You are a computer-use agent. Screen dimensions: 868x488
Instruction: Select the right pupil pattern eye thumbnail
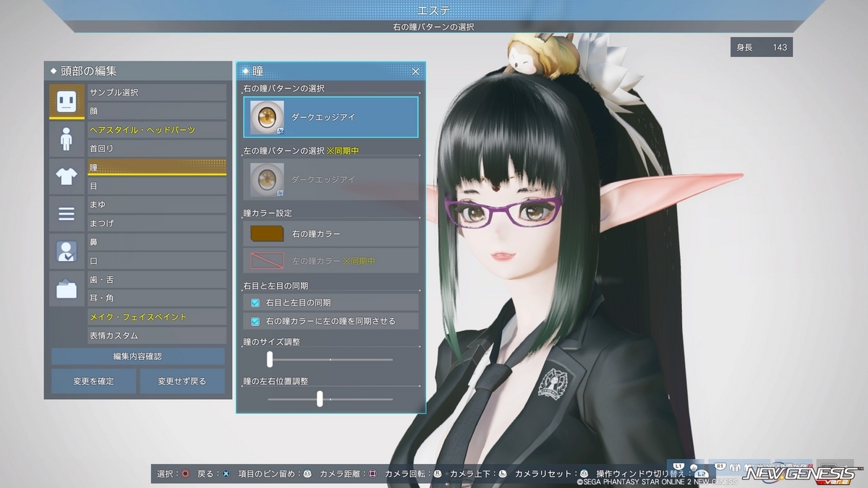pos(267,117)
